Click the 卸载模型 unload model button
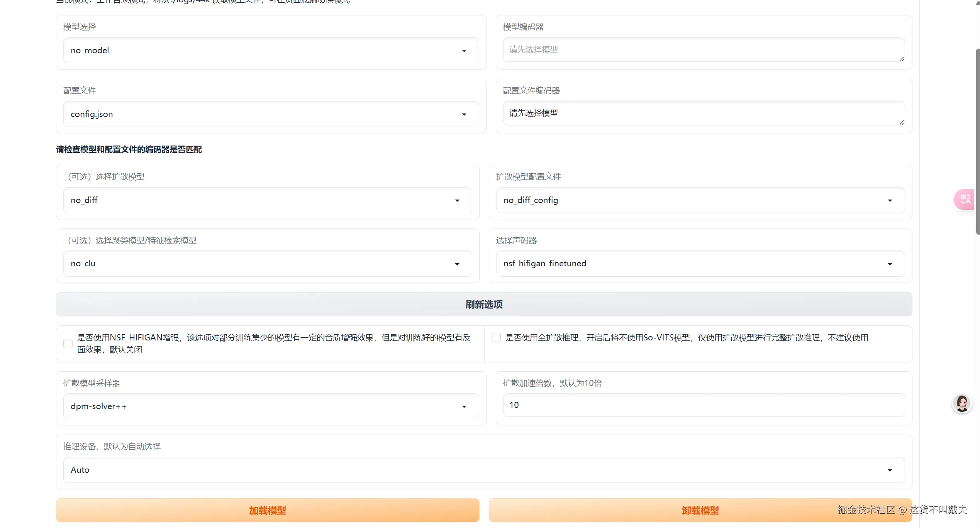980x528 pixels. point(700,511)
